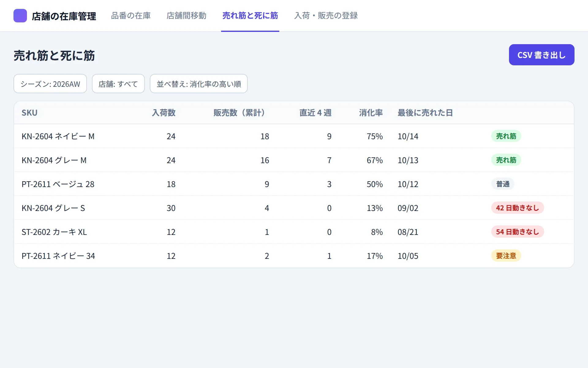
Task: Open the 品番の在庫 tab
Action: coord(131,16)
